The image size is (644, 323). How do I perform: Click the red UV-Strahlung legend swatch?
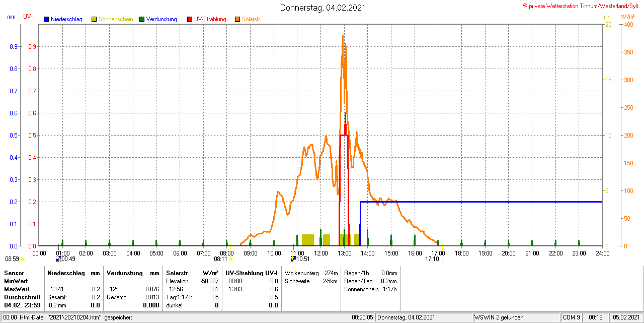pos(190,19)
